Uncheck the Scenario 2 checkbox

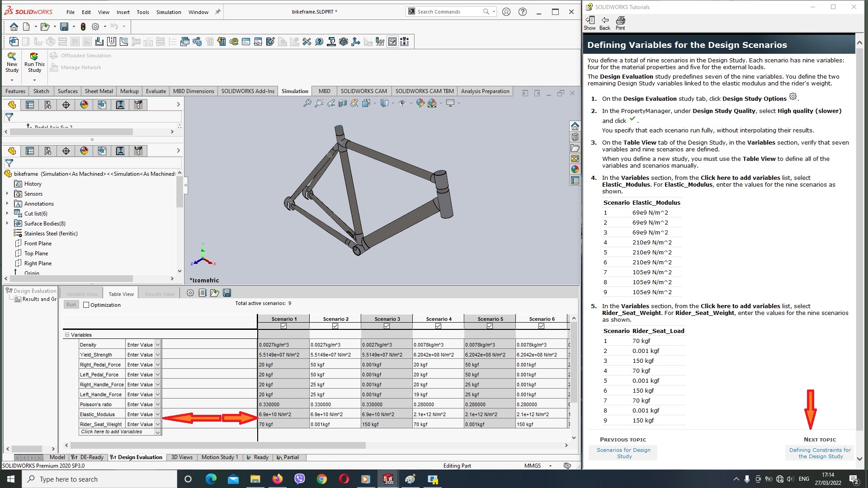pyautogui.click(x=335, y=326)
